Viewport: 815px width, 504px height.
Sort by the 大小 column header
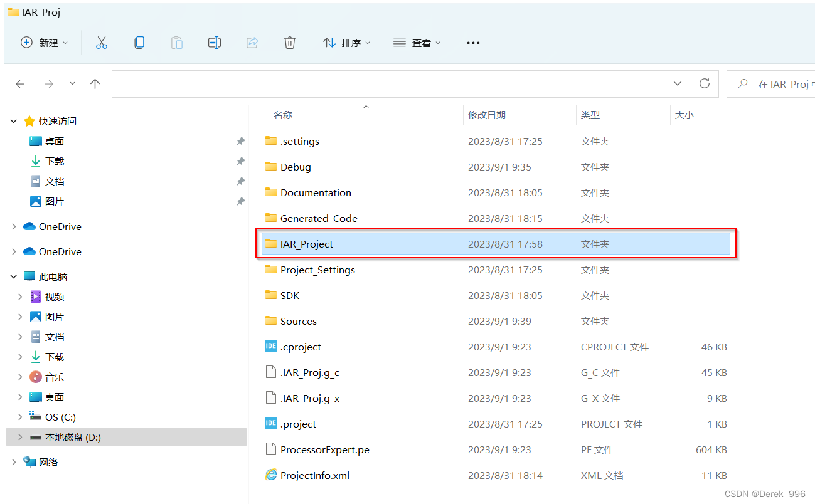coord(684,115)
